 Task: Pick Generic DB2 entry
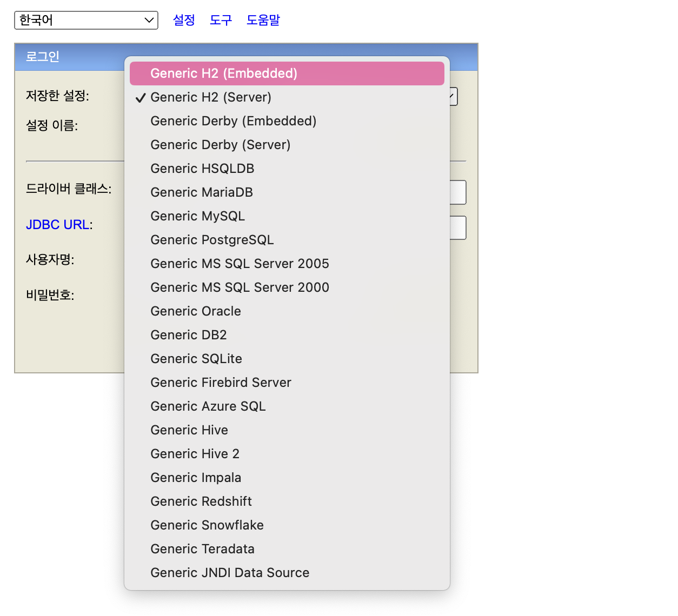(287, 335)
